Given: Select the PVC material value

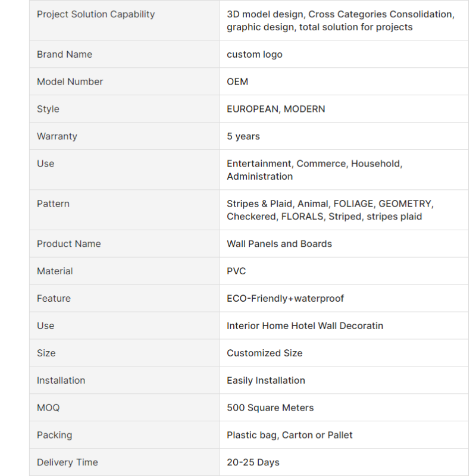Looking at the screenshot, I should (236, 271).
